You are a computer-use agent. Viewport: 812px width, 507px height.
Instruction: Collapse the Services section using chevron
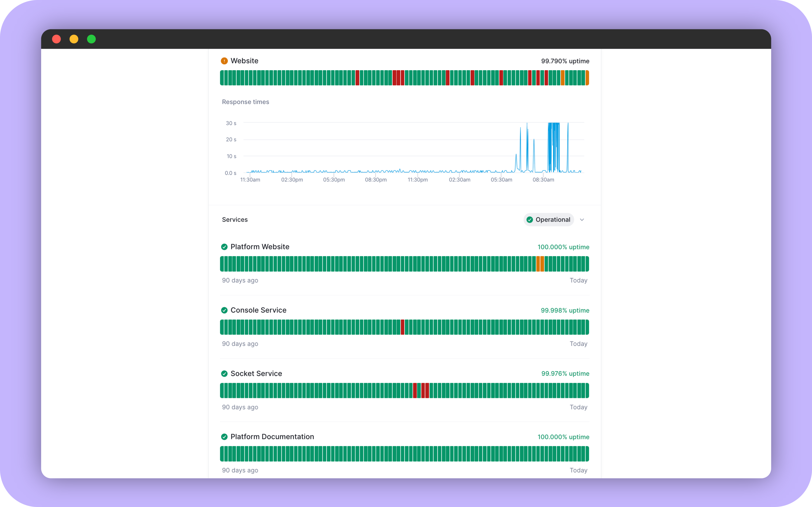(582, 220)
